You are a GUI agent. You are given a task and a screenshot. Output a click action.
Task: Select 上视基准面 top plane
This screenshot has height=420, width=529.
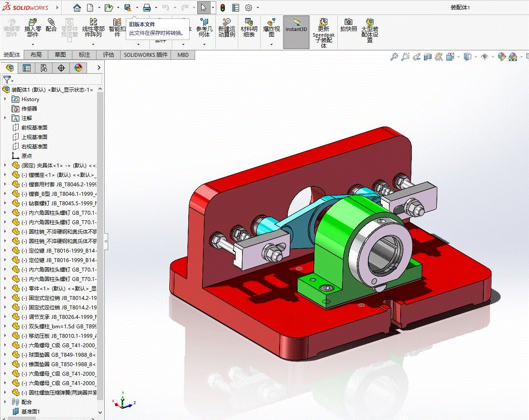tap(34, 137)
